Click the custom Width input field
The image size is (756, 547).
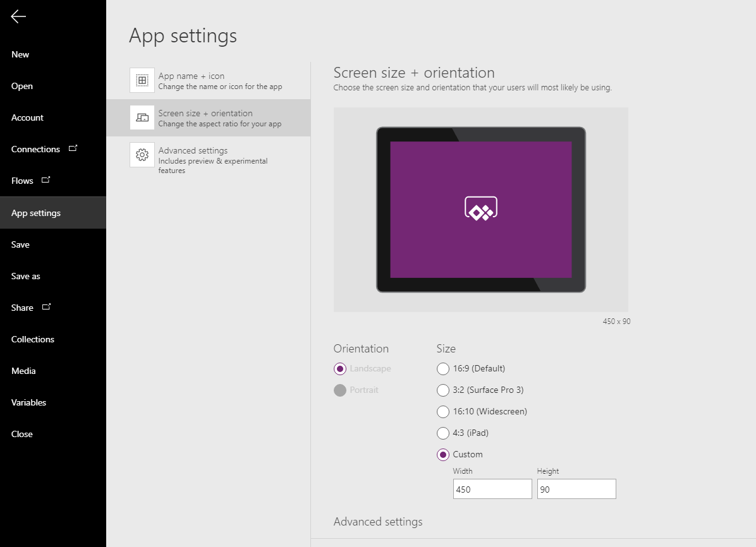coord(492,489)
